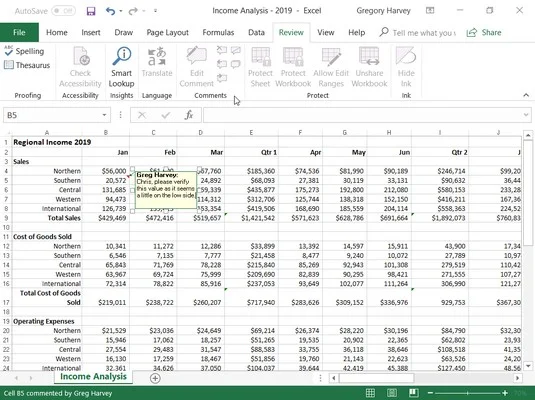The height and width of the screenshot is (400, 535).
Task: Click the Save icon in title bar
Action: pos(91,11)
